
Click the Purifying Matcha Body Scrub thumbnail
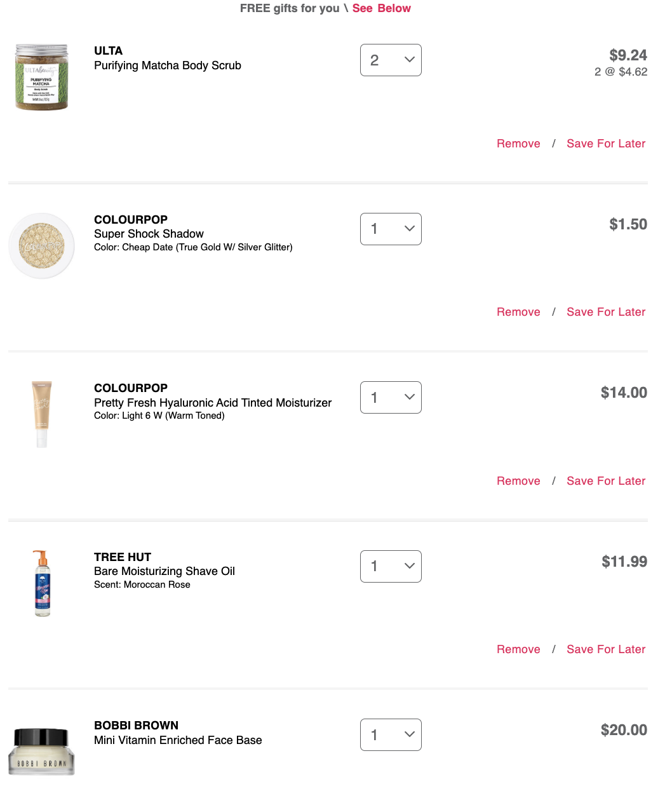pyautogui.click(x=42, y=77)
